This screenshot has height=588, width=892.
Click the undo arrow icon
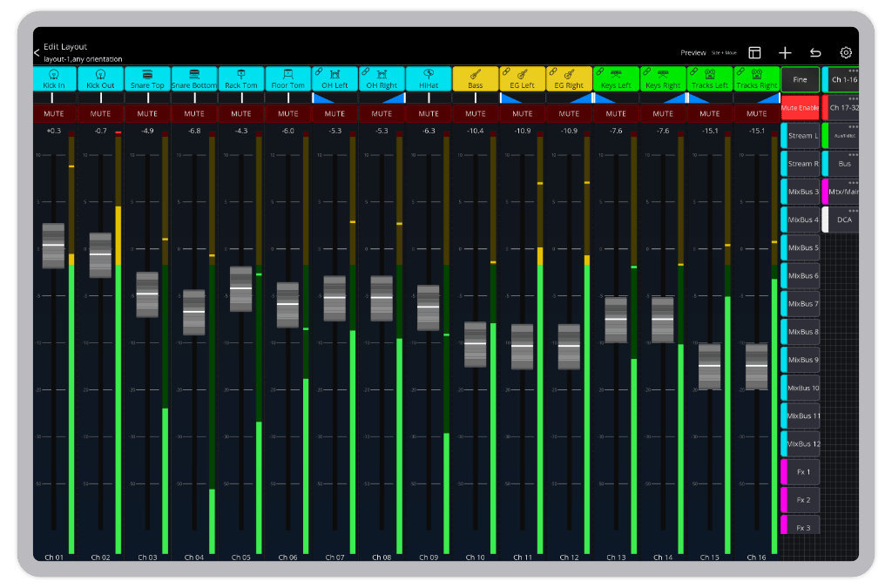click(815, 53)
